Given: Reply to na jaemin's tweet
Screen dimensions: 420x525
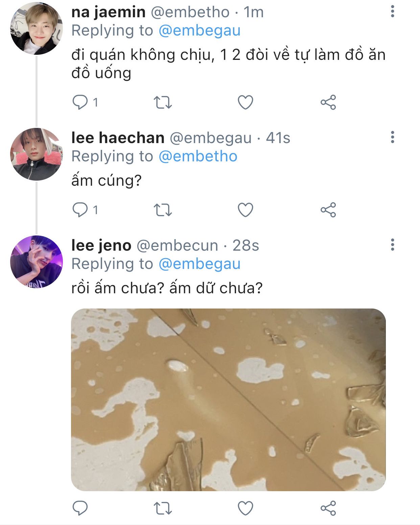Looking at the screenshot, I should click(x=80, y=102).
